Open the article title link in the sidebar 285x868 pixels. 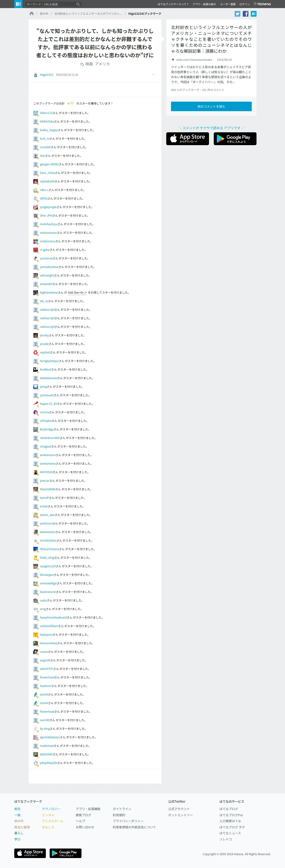click(211, 39)
